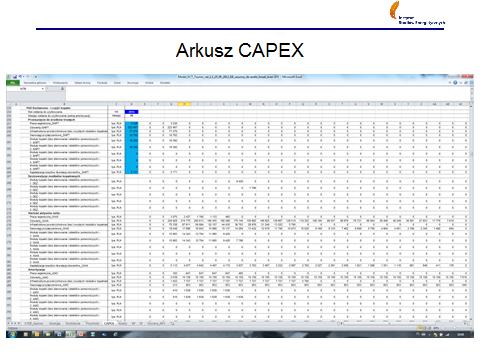Image resolution: width=480 pixels, height=360 pixels.
Task: Click the Insert Function fx button
Action: [62, 89]
